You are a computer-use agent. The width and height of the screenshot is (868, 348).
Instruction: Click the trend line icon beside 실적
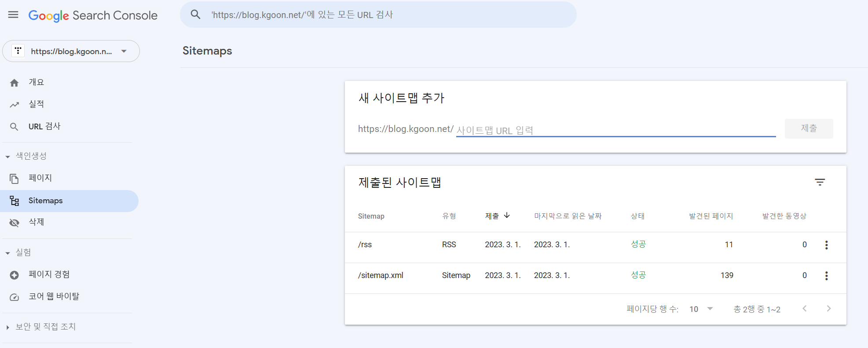15,105
